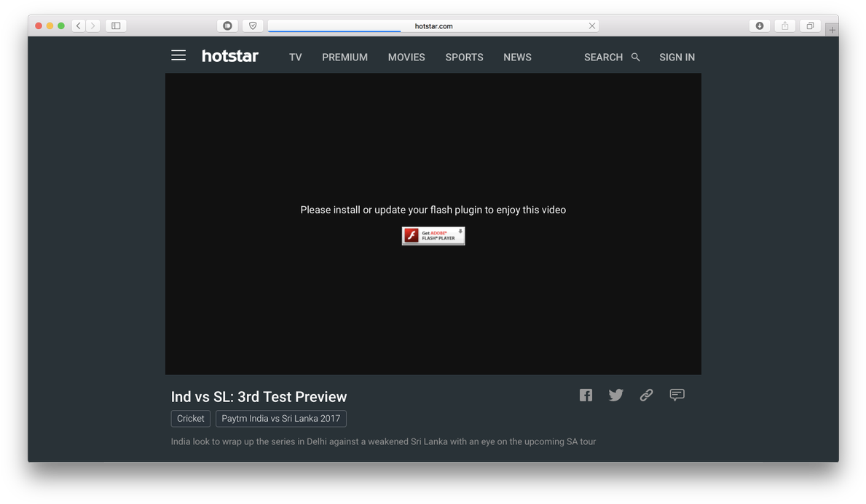Click the SEARCH label
The image size is (866, 504).
pos(603,58)
